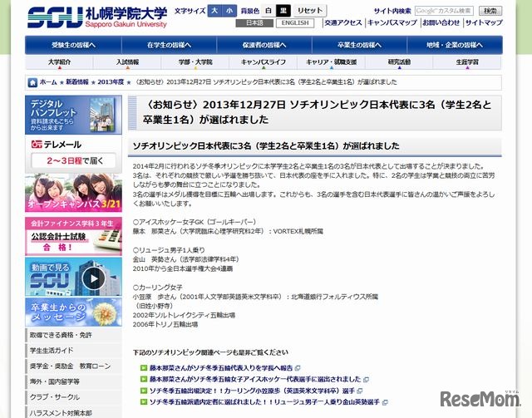This screenshot has height=418, width=532.
Task: Expand キャンパスライフ menu
Action: coord(264,62)
